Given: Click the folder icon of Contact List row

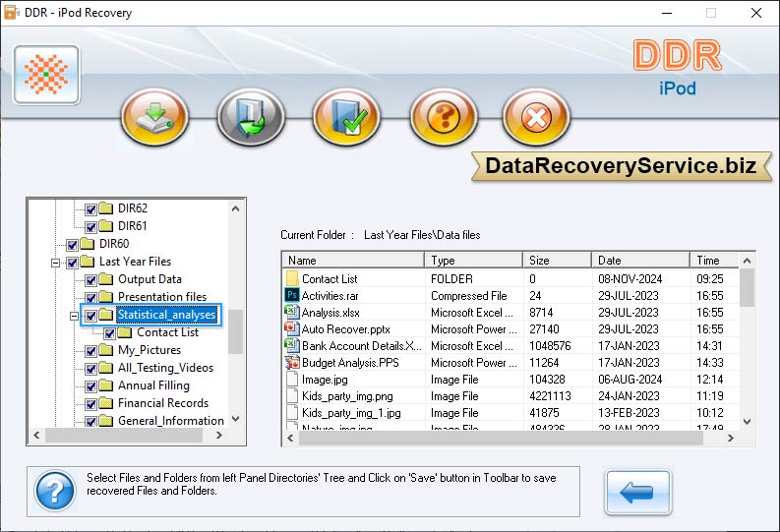Looking at the screenshot, I should click(292, 278).
